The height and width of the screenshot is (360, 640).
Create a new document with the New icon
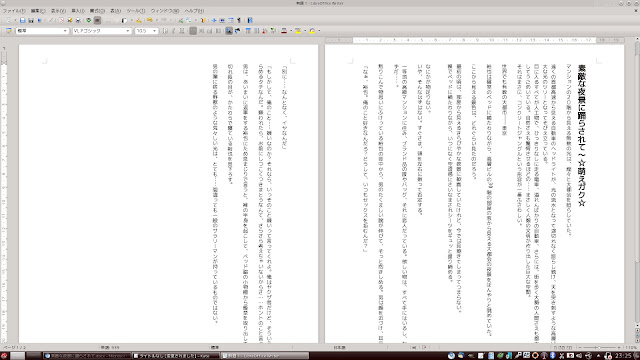click(8, 20)
